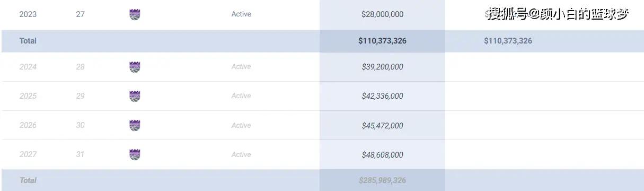Select the $48,608,000 salary for 2027
This screenshot has width=644, height=191.
click(382, 155)
